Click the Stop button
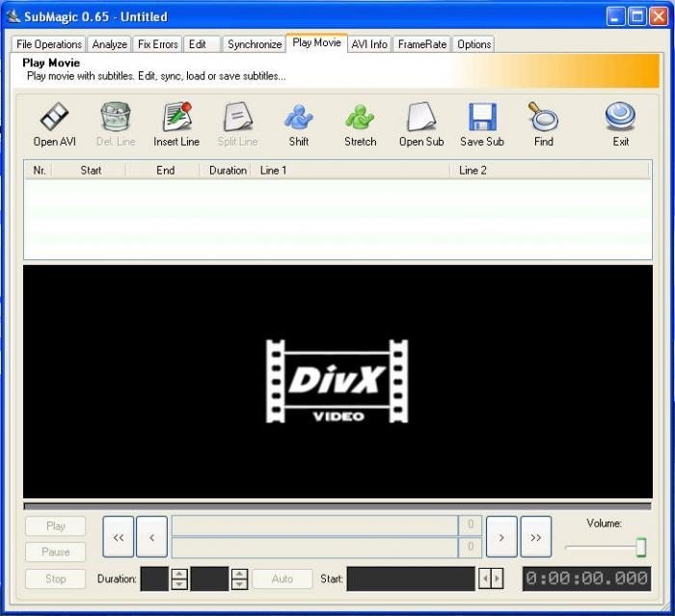The image size is (675, 616). [x=56, y=578]
